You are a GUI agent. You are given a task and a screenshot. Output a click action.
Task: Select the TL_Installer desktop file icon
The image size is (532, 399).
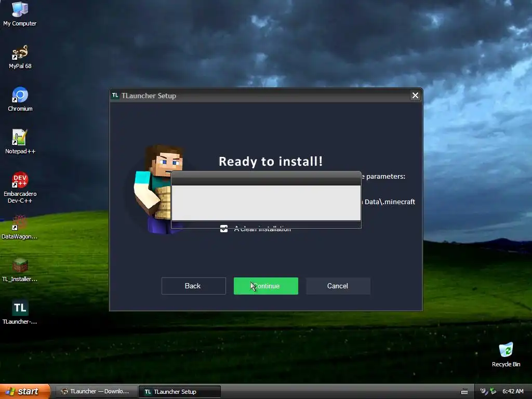click(x=20, y=270)
